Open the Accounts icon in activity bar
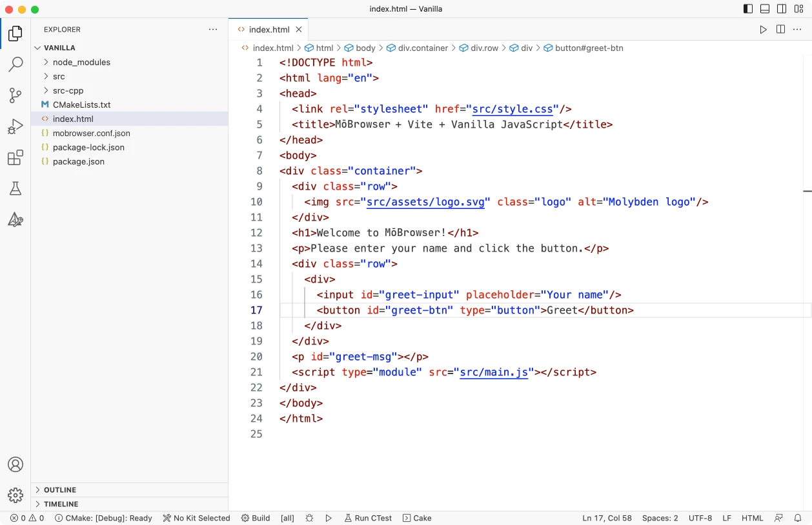This screenshot has height=525, width=812. (x=15, y=464)
